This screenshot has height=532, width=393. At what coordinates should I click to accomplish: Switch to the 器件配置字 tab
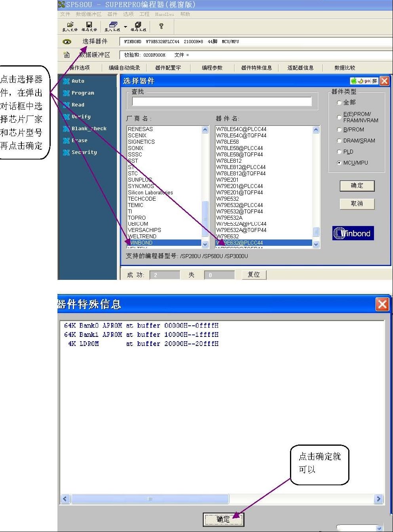168,68
